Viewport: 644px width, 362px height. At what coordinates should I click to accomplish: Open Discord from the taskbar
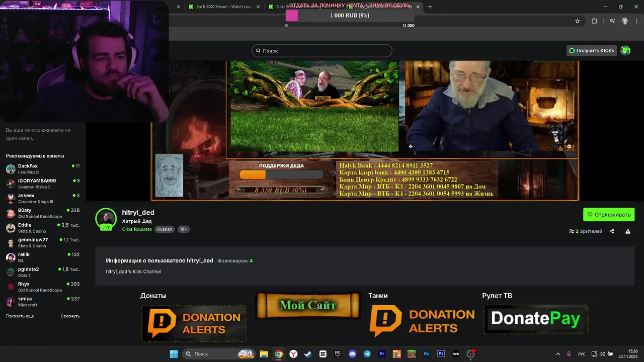(x=352, y=354)
